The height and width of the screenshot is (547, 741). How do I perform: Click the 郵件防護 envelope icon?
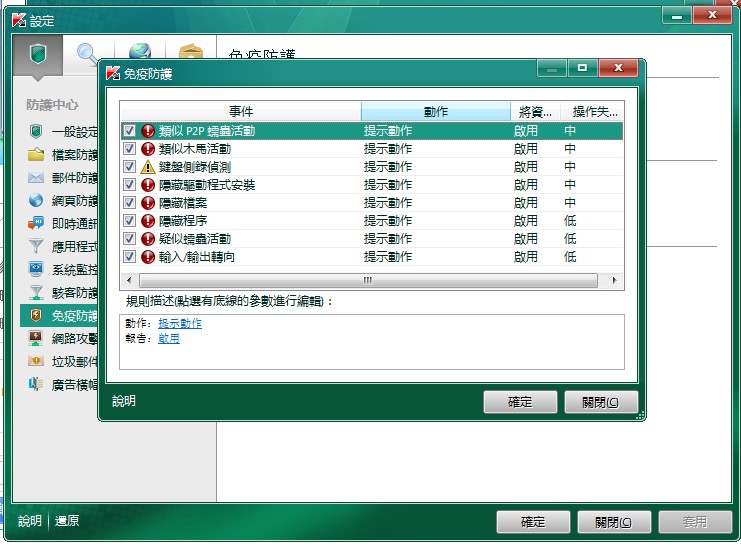point(36,178)
